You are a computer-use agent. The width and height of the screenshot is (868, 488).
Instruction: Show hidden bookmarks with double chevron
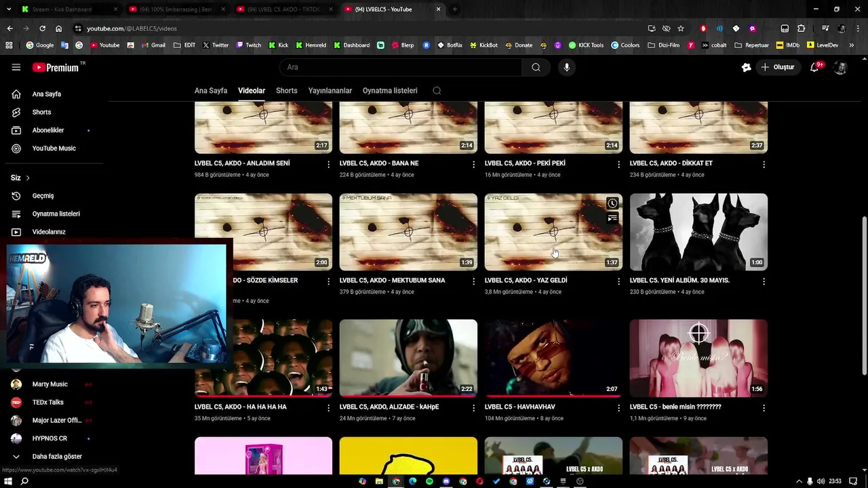pyautogui.click(x=852, y=45)
